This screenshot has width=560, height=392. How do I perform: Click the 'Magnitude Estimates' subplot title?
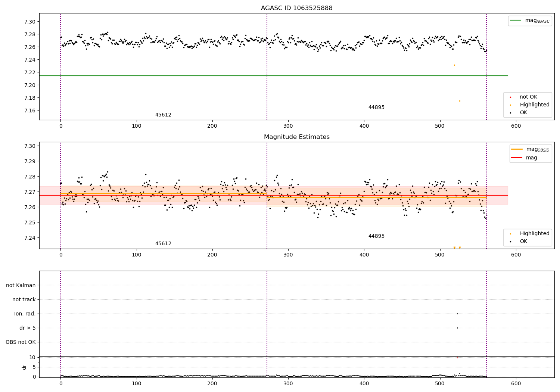(296, 137)
